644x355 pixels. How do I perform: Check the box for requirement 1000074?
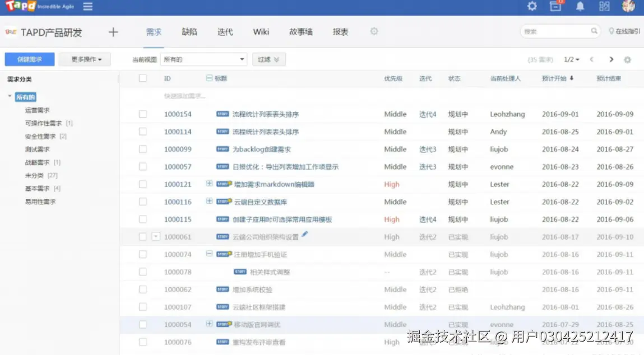pos(142,254)
